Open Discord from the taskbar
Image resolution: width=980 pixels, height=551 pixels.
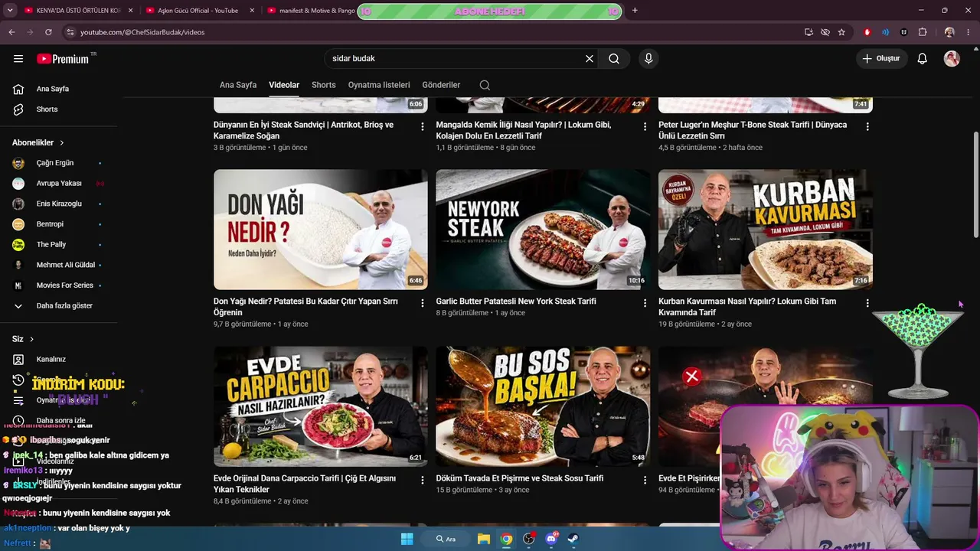click(550, 539)
